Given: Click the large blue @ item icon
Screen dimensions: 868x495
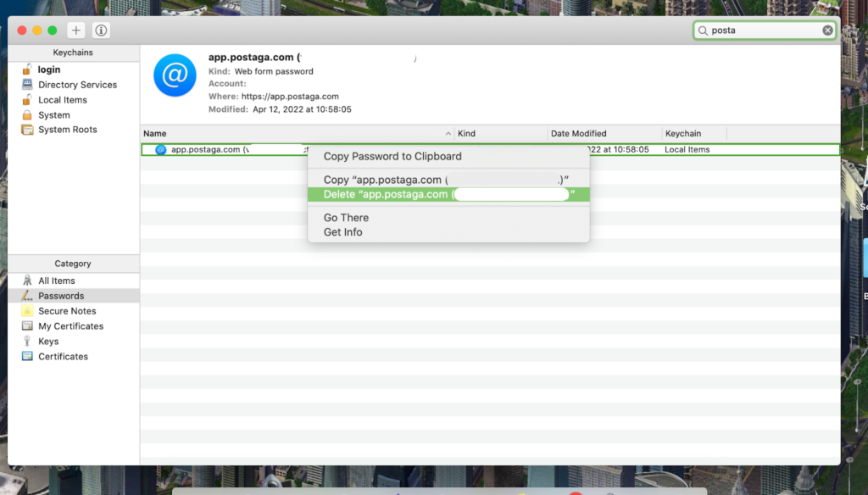Looking at the screenshot, I should point(175,75).
